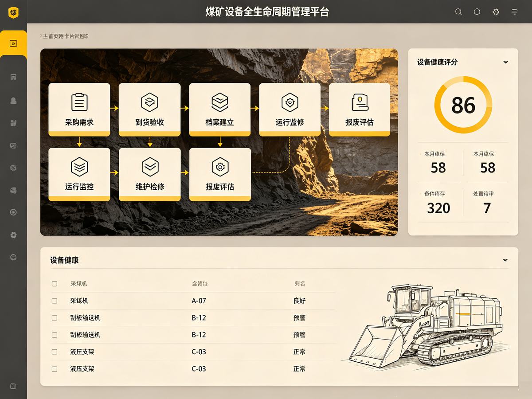The image size is (532, 399).
Task: Click the 备件库存 value 320
Action: [x=438, y=208]
